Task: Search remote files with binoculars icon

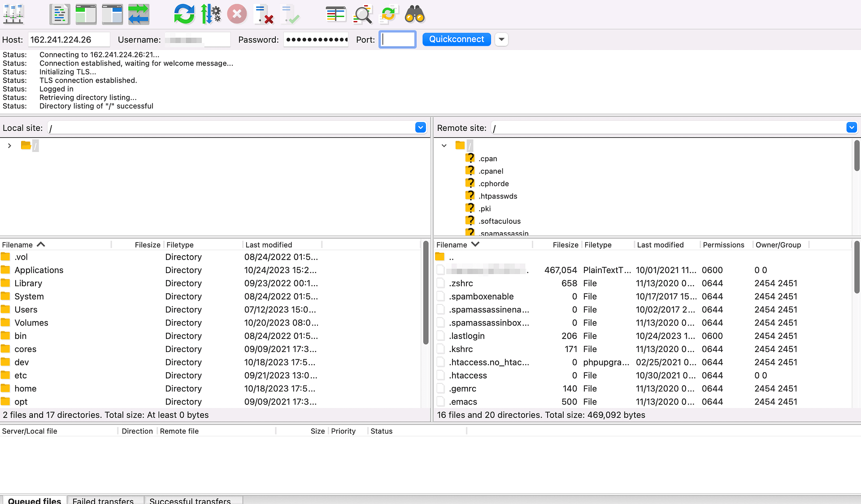Action: point(414,14)
